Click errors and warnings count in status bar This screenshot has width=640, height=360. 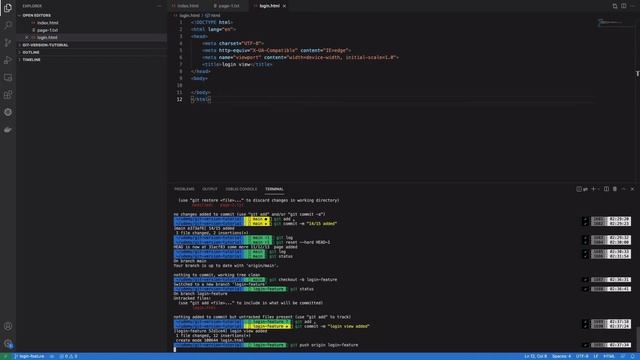point(68,356)
